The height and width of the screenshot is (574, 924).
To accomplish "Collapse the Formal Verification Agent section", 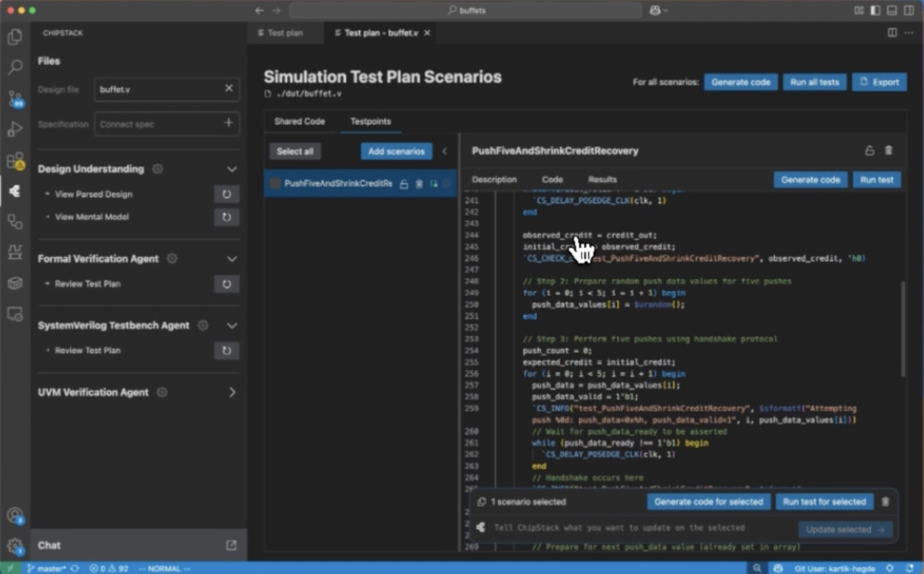I will click(x=232, y=259).
